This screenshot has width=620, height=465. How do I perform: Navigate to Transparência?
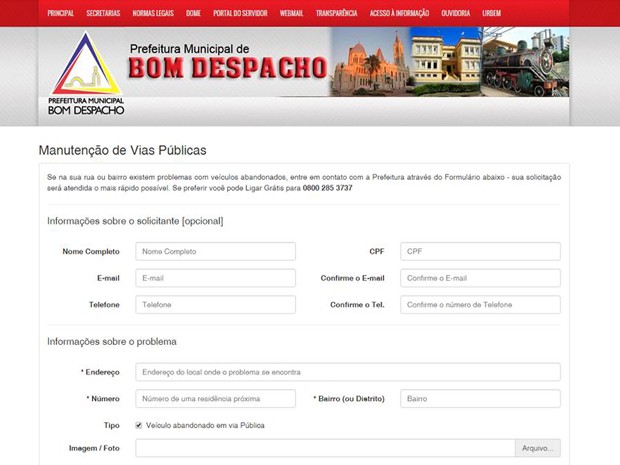click(x=336, y=13)
